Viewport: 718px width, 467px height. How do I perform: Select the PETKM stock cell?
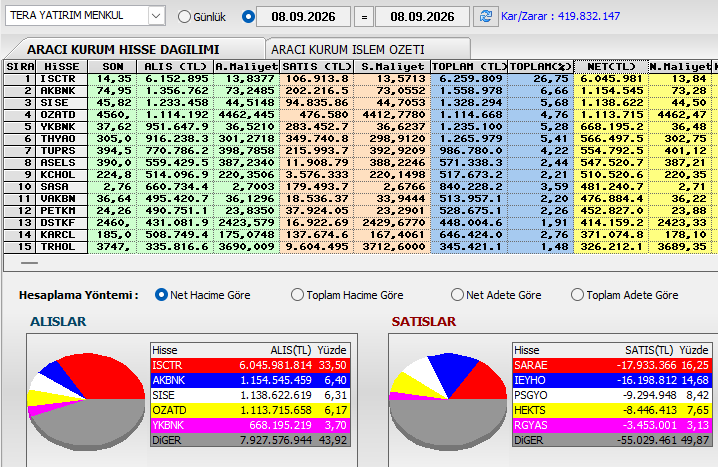pyautogui.click(x=62, y=211)
